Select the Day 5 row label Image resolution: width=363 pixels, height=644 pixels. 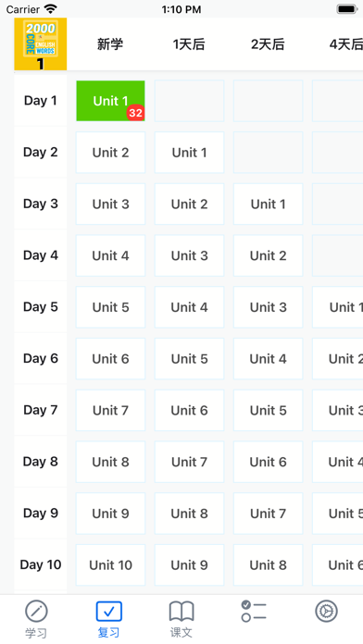tap(41, 307)
